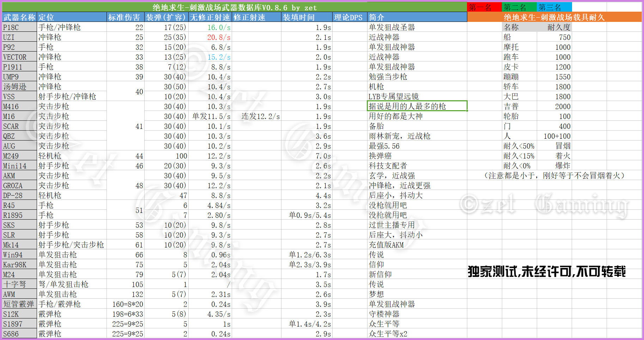
Task: Click the 耐久度 header in vehicle table
Action: point(554,27)
